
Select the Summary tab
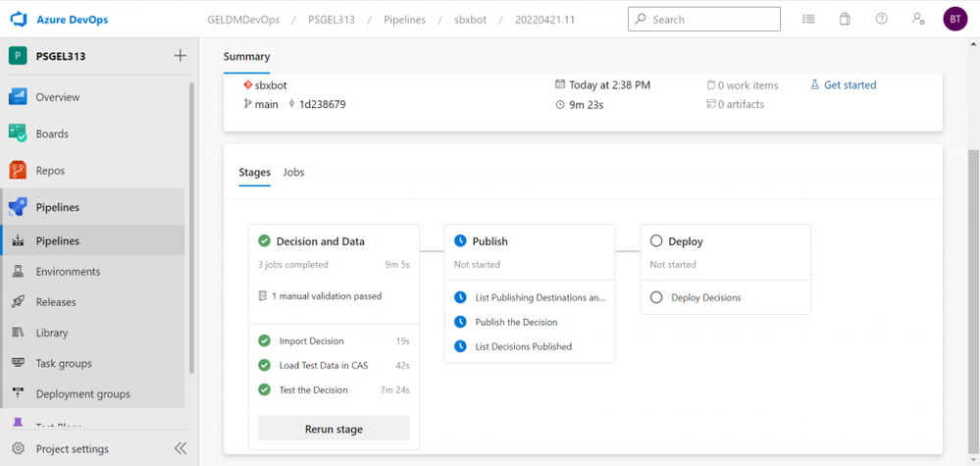tap(246, 57)
